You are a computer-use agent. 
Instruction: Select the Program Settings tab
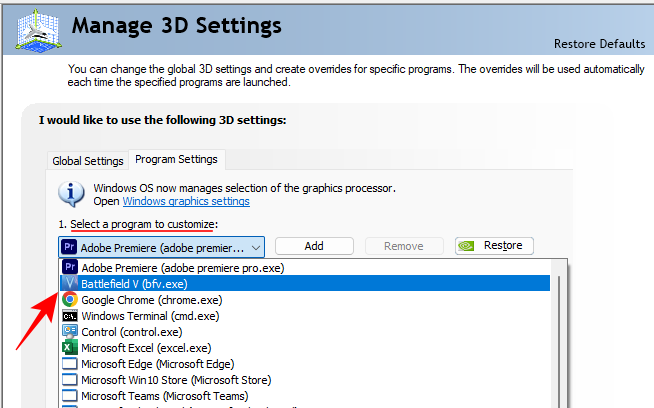(x=176, y=160)
